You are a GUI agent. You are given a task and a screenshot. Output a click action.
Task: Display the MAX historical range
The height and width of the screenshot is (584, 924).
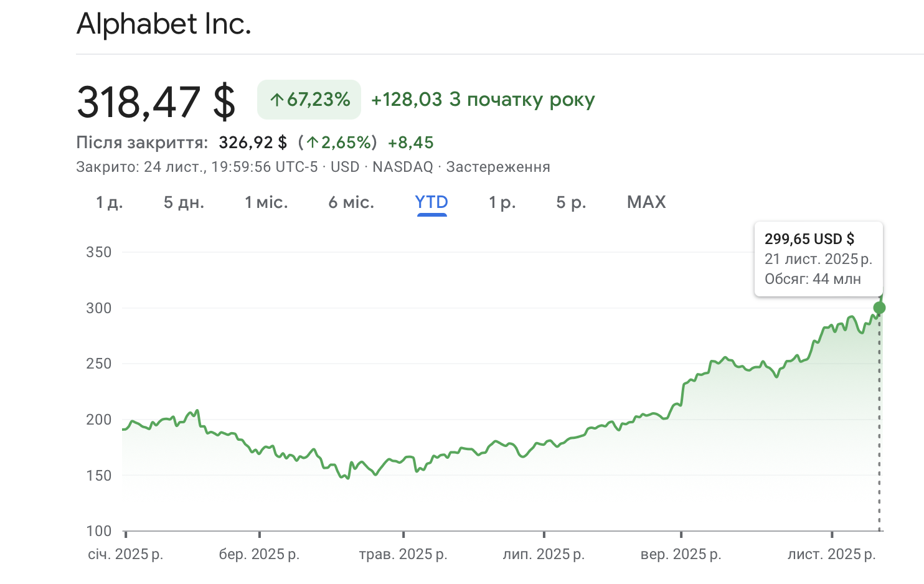[646, 202]
